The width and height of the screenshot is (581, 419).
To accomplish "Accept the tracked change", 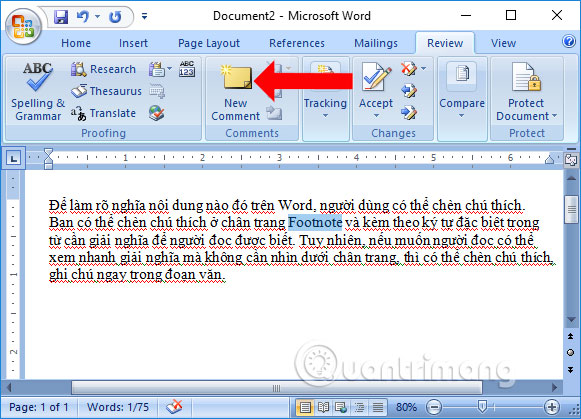I will pos(376,77).
